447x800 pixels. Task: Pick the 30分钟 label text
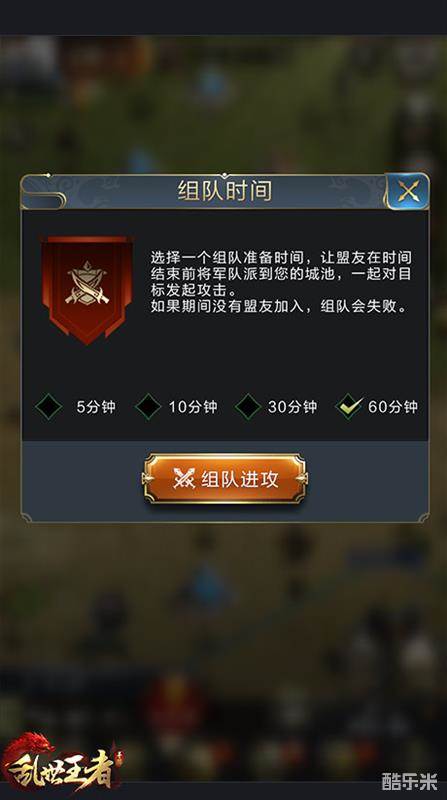[292, 407]
